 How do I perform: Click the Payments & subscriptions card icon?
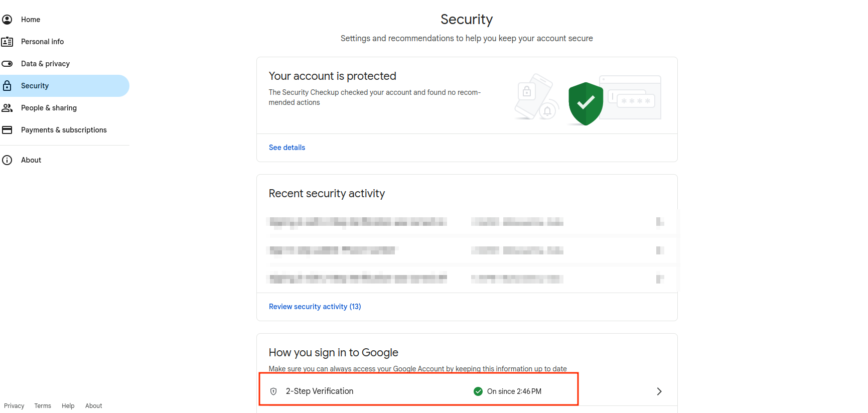tap(7, 130)
